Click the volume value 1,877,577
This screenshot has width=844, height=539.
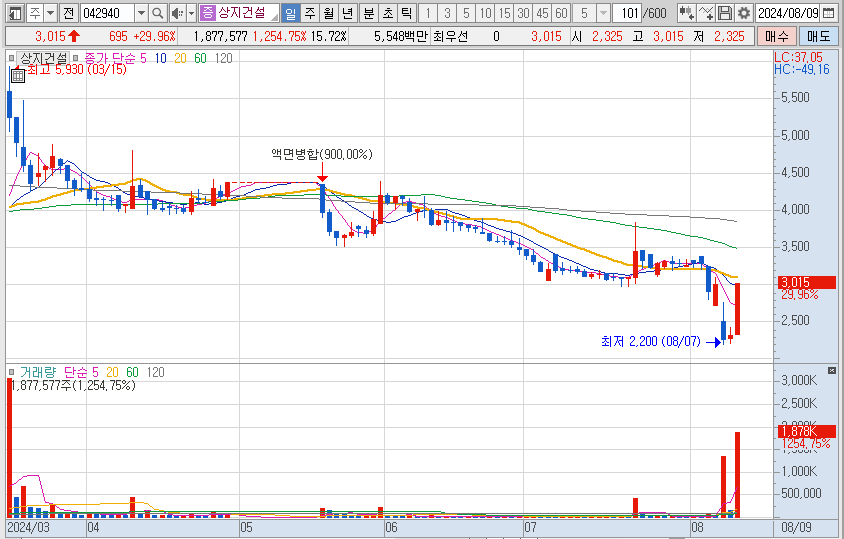pyautogui.click(x=220, y=37)
